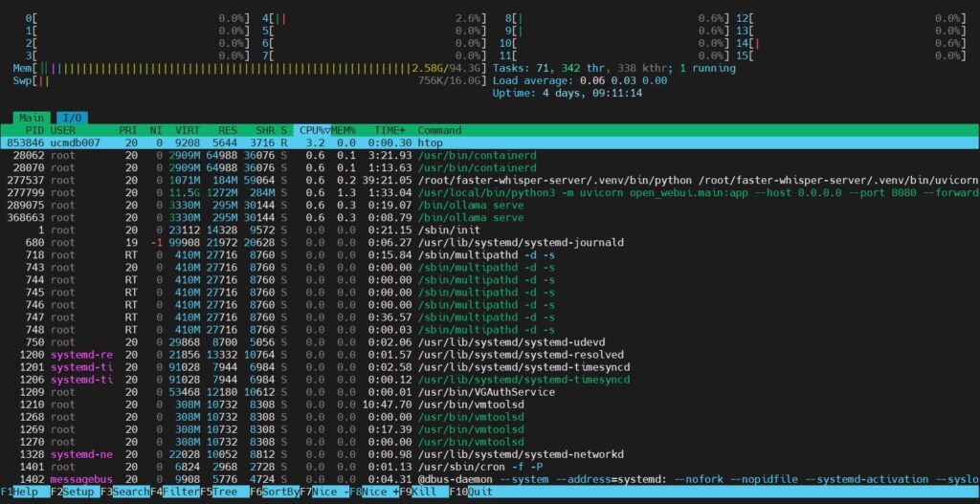980x504 pixels.
Task: Click the Tasks: 71, 342 thr summary line
Action: [613, 68]
